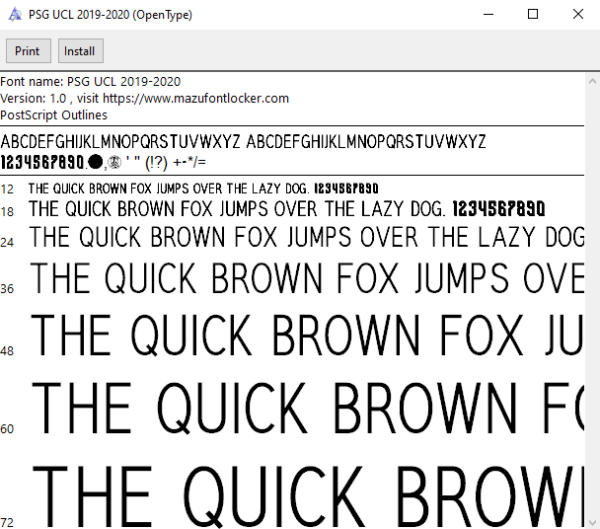This screenshot has height=529, width=600.
Task: Click the size 36 sample label
Action: pos(7,289)
